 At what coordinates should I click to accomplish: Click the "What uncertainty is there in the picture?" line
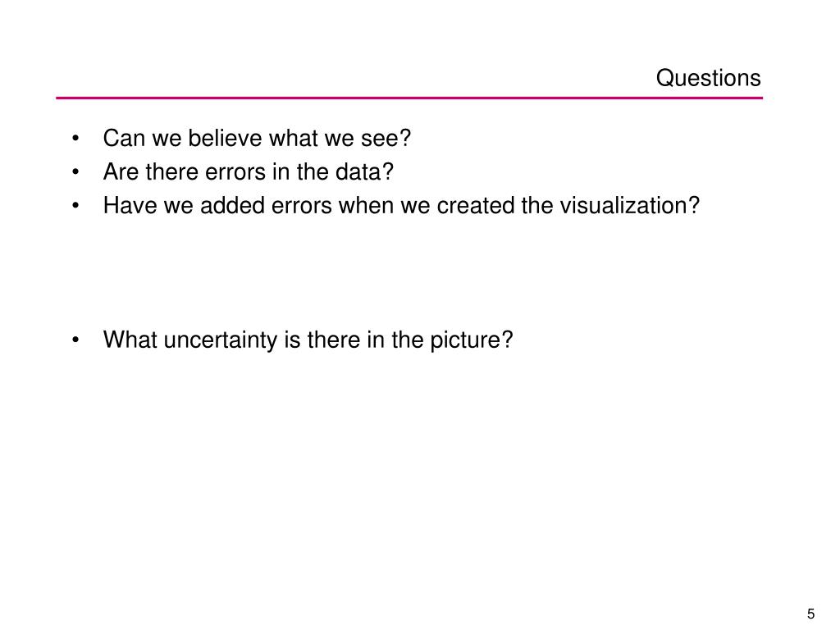(x=308, y=340)
